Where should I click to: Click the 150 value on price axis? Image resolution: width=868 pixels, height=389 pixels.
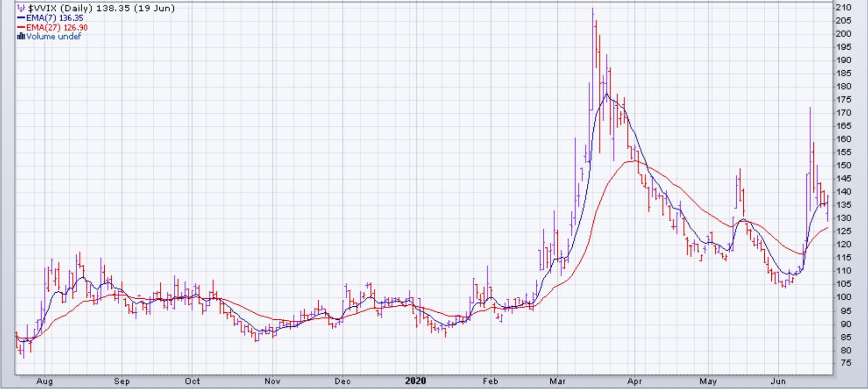[x=843, y=165]
